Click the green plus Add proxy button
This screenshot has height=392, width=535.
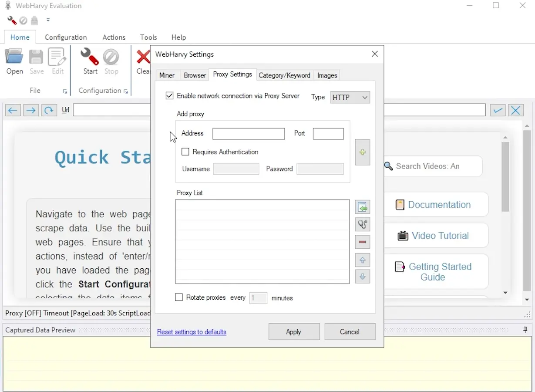click(x=362, y=152)
